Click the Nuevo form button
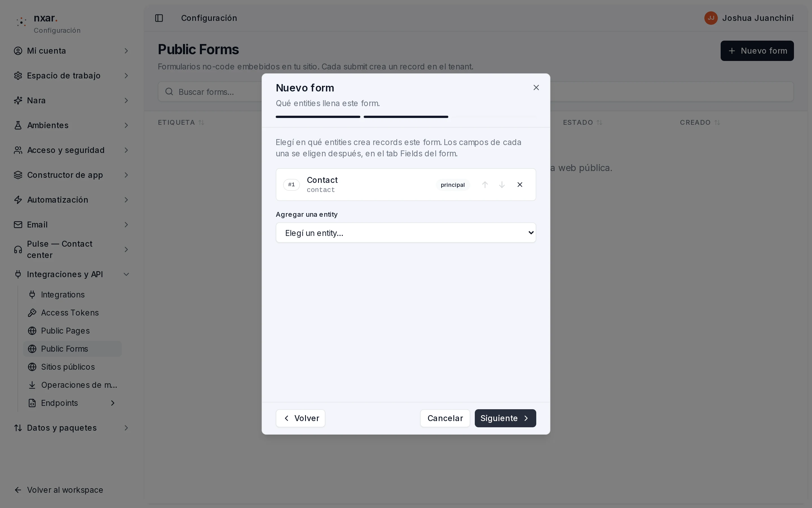The image size is (812, 508). [x=757, y=51]
